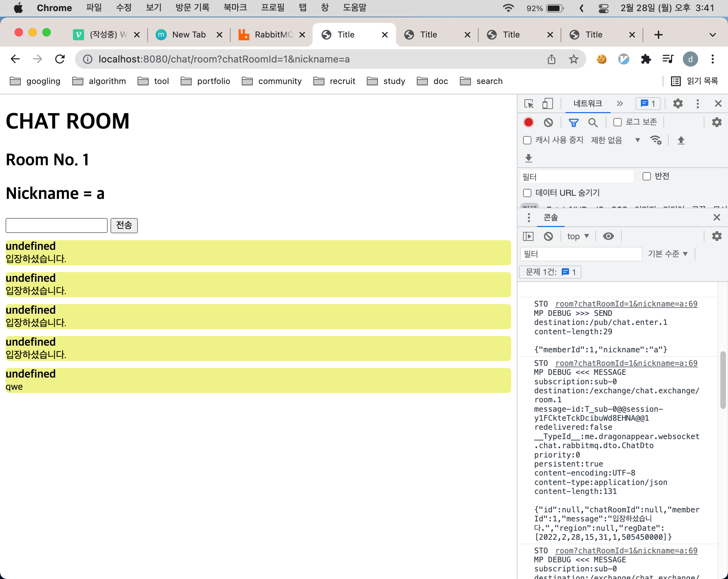Open the 북마크 menu in menu bar
The height and width of the screenshot is (579, 728).
(x=235, y=8)
